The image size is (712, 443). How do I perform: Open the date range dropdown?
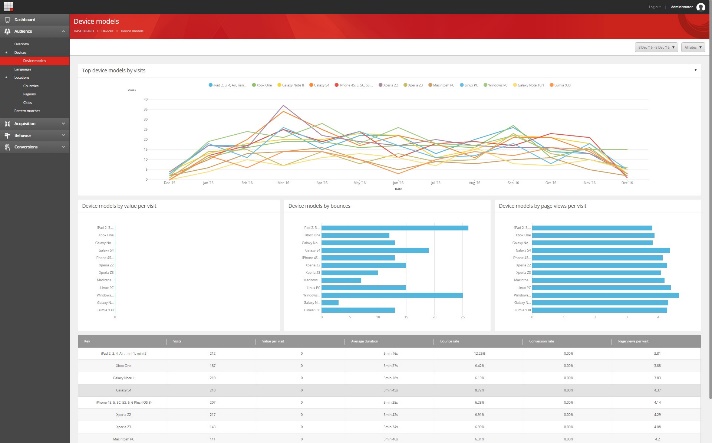[656, 47]
